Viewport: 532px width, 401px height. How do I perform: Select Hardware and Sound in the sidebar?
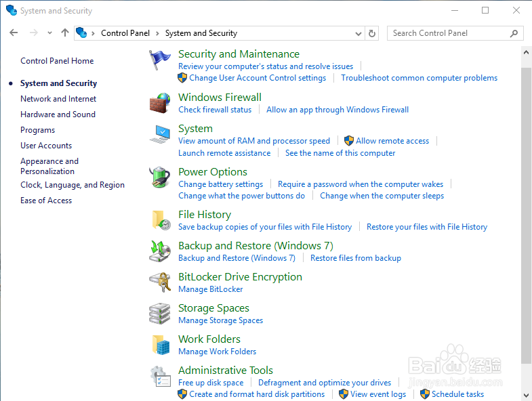point(58,114)
